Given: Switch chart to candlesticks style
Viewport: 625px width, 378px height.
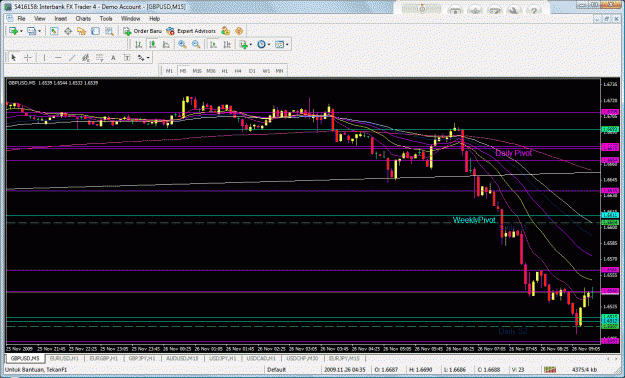Looking at the screenshot, I should 152,45.
